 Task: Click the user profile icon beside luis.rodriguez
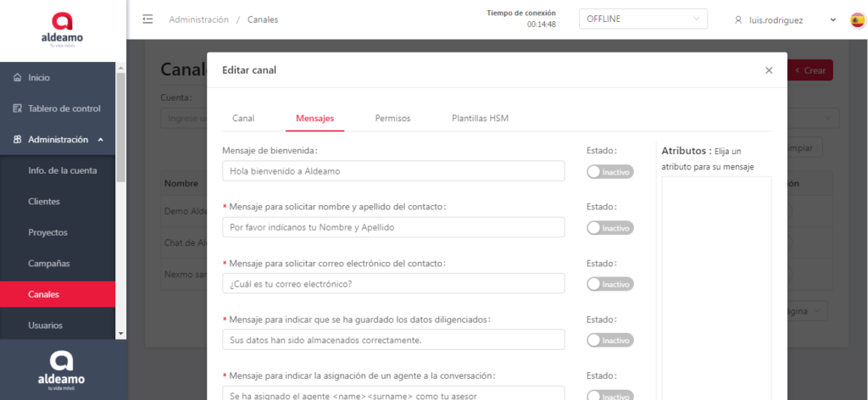click(738, 19)
